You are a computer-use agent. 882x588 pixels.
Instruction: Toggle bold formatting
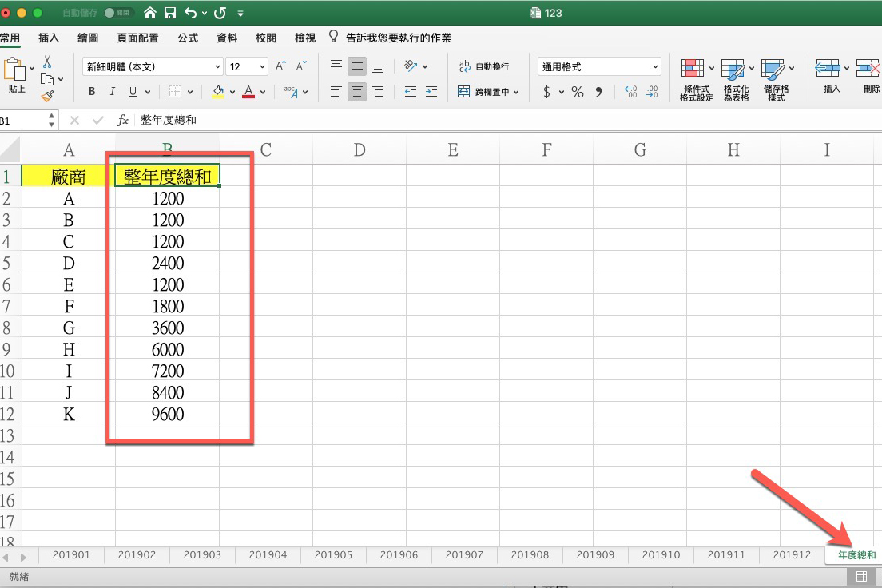point(91,92)
